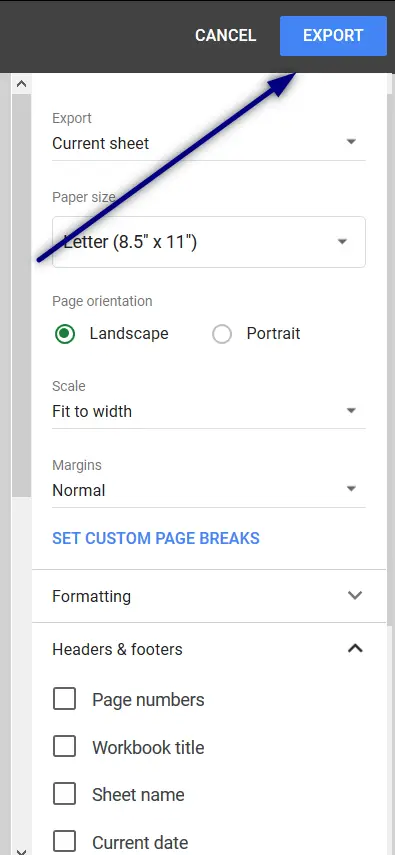Select Landscape page orientation
395x855 pixels.
coord(65,334)
